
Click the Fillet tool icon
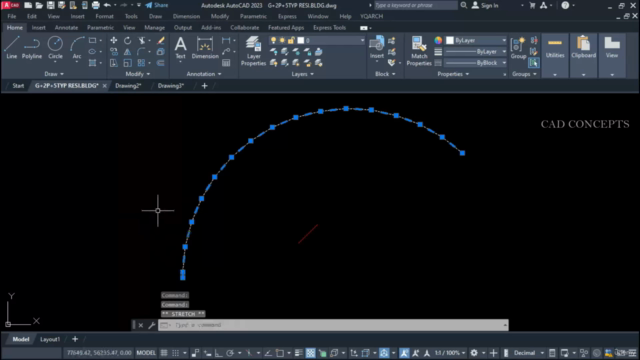point(142,52)
